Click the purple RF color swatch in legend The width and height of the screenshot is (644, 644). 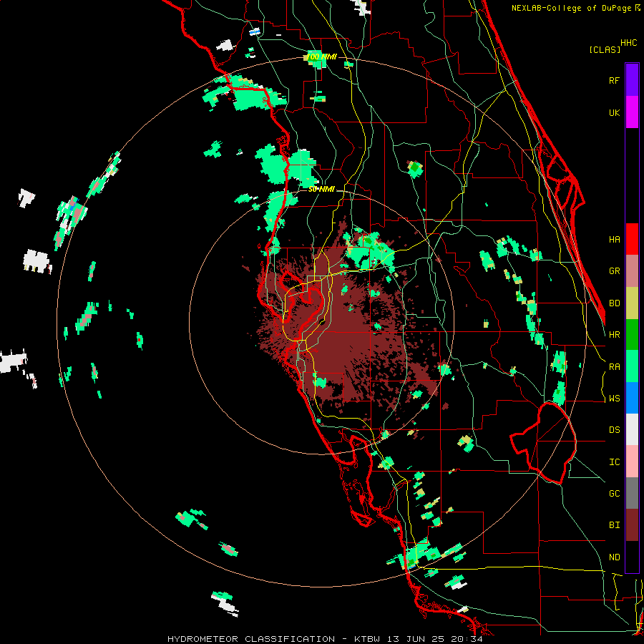(x=632, y=80)
